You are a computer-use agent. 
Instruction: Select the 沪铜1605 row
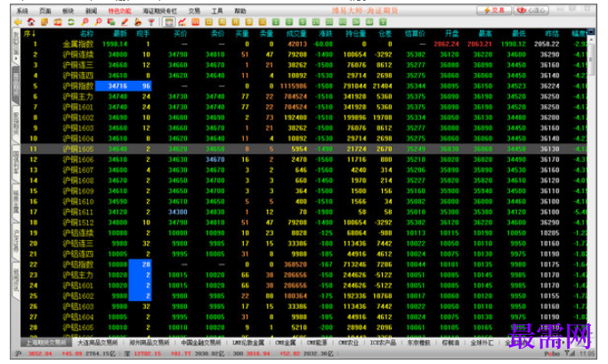[304, 149]
